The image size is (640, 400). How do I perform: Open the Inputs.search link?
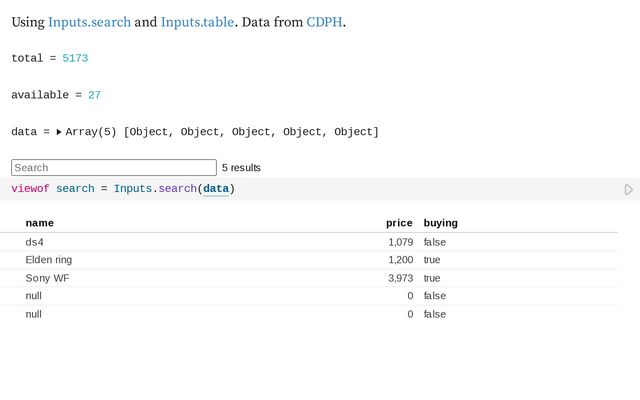pos(89,21)
